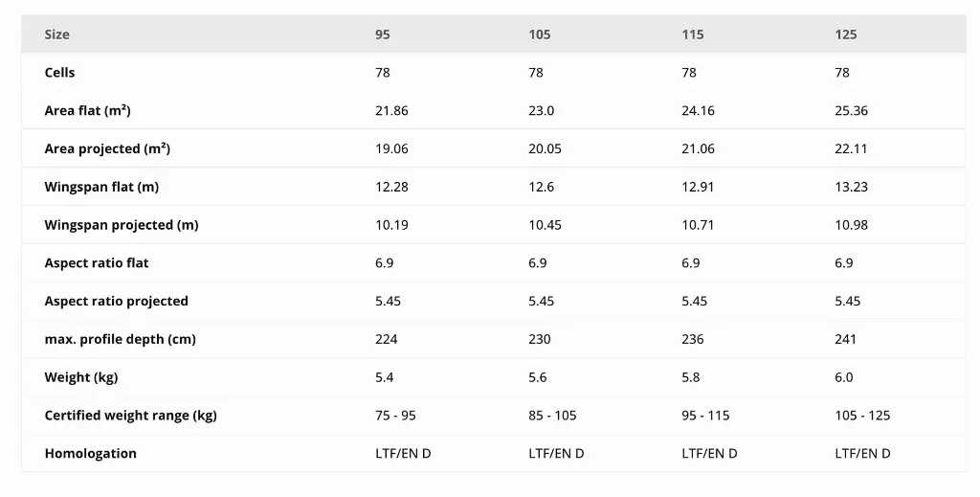Click the 21.86 flat area value
This screenshot has height=497, width=980.
click(x=391, y=111)
